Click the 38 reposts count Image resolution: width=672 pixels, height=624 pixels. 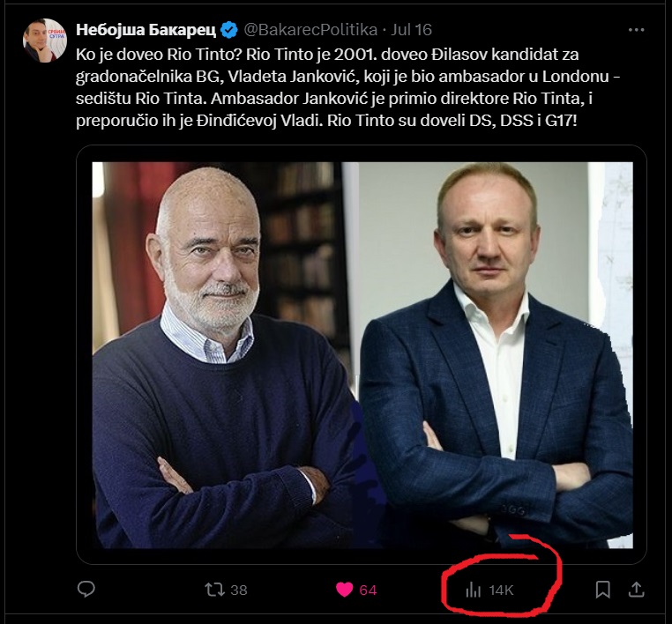tap(238, 590)
